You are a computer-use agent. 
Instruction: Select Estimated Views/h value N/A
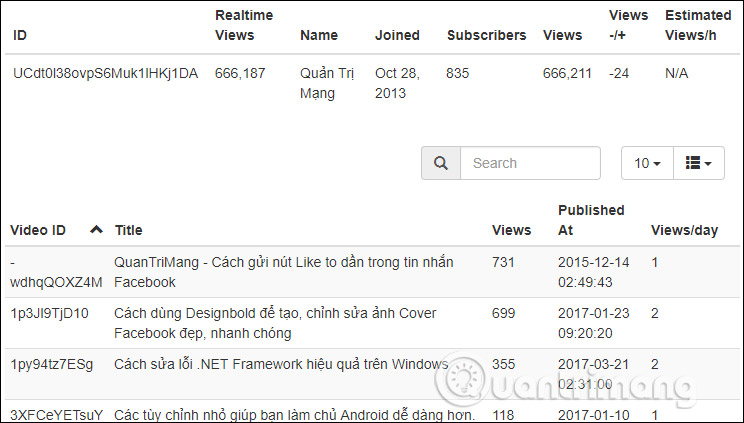click(676, 74)
